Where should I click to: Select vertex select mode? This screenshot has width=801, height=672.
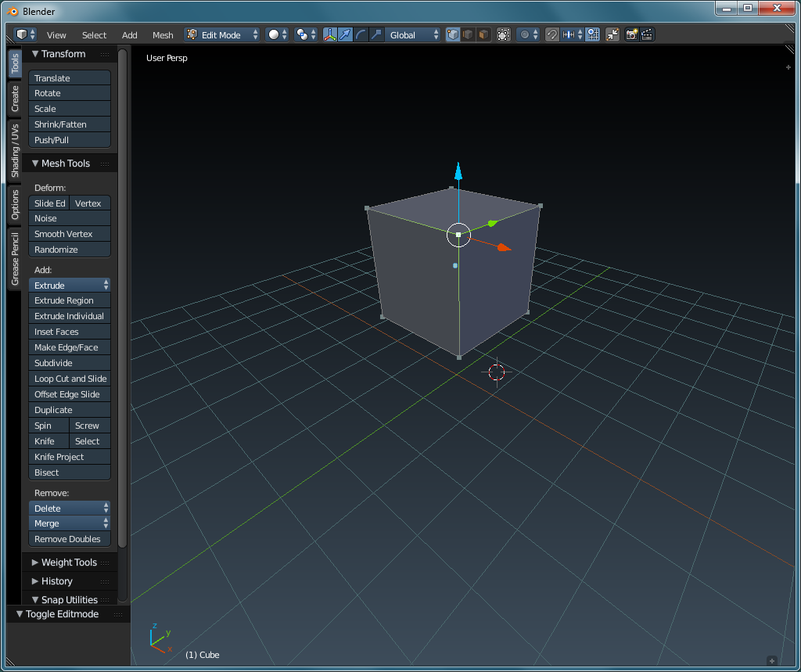click(453, 34)
